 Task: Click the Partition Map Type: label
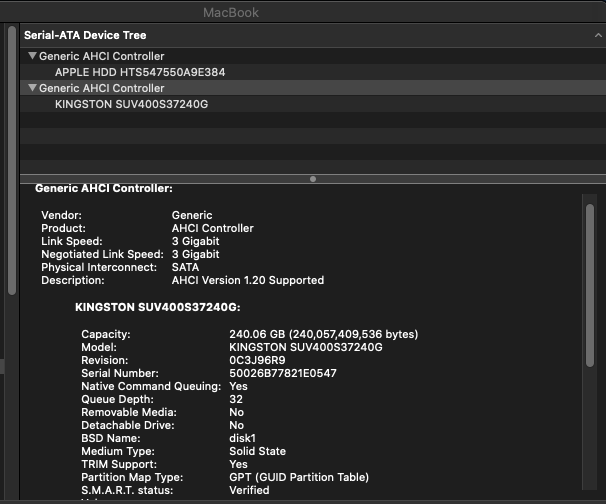point(132,477)
